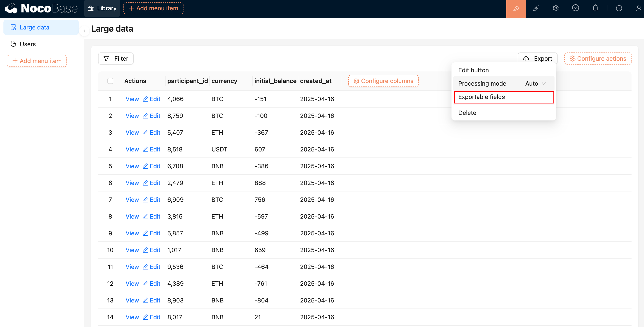Choose Delete in the export menu
This screenshot has height=327, width=644.
click(x=467, y=113)
